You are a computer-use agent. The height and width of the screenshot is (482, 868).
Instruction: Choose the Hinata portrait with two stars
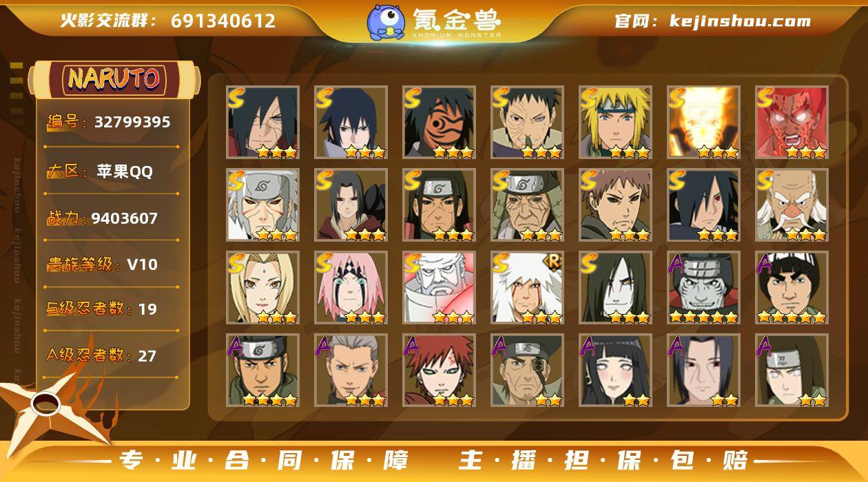tap(616, 370)
